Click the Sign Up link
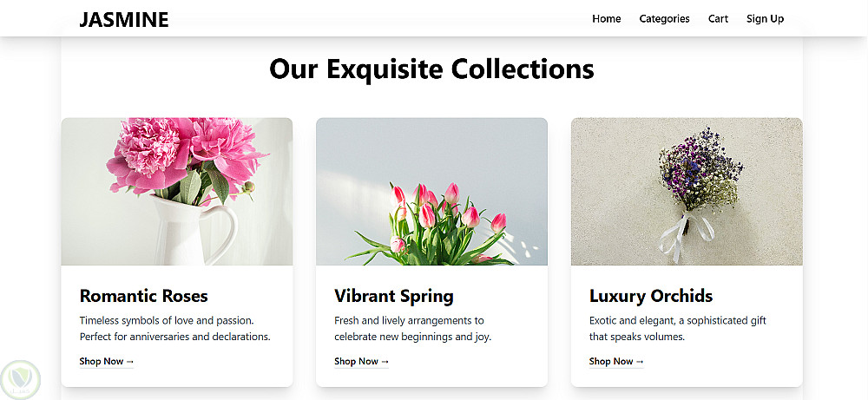 [x=765, y=19]
